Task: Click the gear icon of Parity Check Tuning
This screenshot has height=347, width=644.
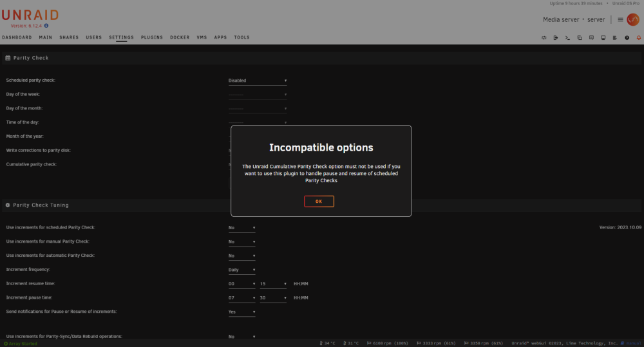Action: click(x=8, y=205)
